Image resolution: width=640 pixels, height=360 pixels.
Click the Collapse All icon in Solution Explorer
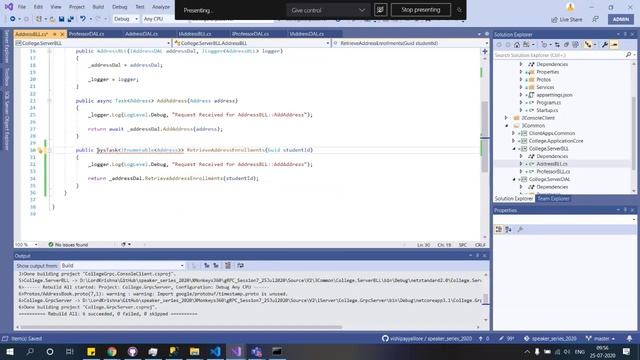click(566, 44)
